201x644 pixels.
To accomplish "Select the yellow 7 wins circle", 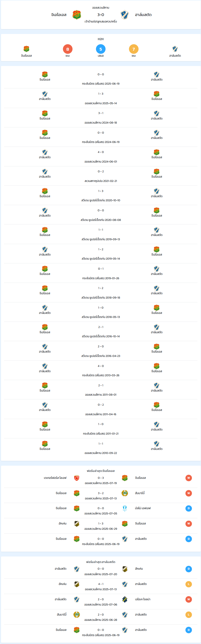I will (134, 49).
